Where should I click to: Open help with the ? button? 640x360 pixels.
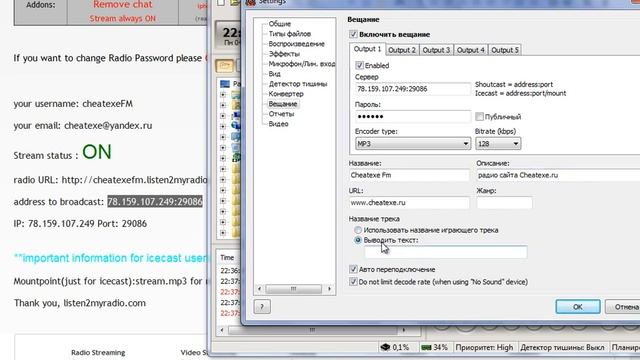(262, 306)
